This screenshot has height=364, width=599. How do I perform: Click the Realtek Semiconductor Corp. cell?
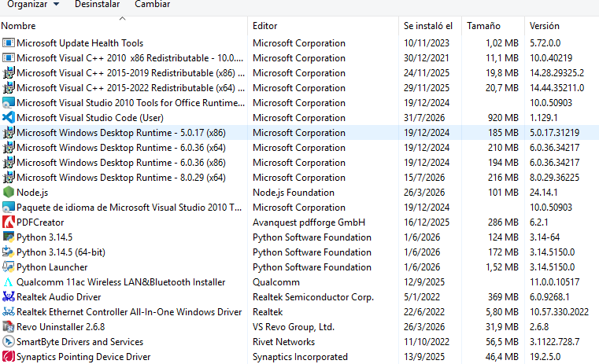[x=312, y=297]
